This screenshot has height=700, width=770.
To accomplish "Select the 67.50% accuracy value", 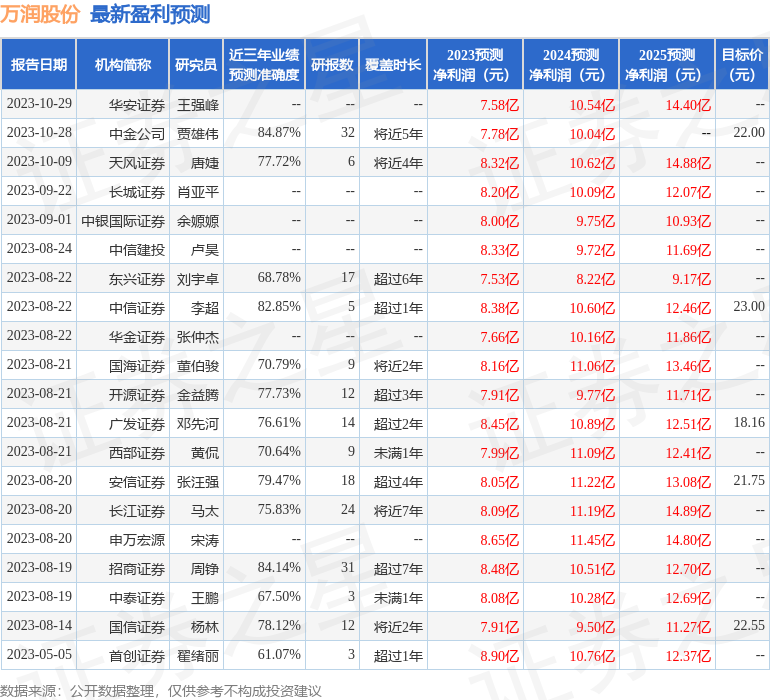I will pyautogui.click(x=279, y=597).
